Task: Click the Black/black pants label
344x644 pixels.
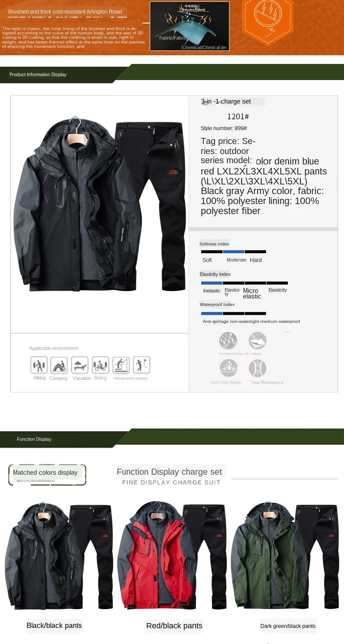Action: tap(54, 626)
